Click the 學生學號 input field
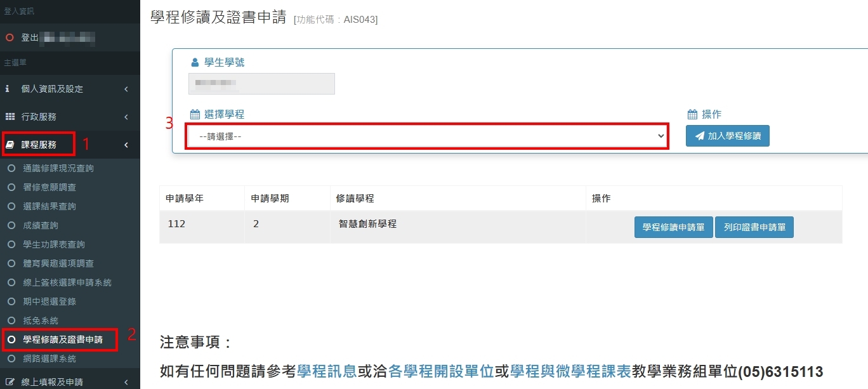The image size is (868, 389). (x=261, y=84)
